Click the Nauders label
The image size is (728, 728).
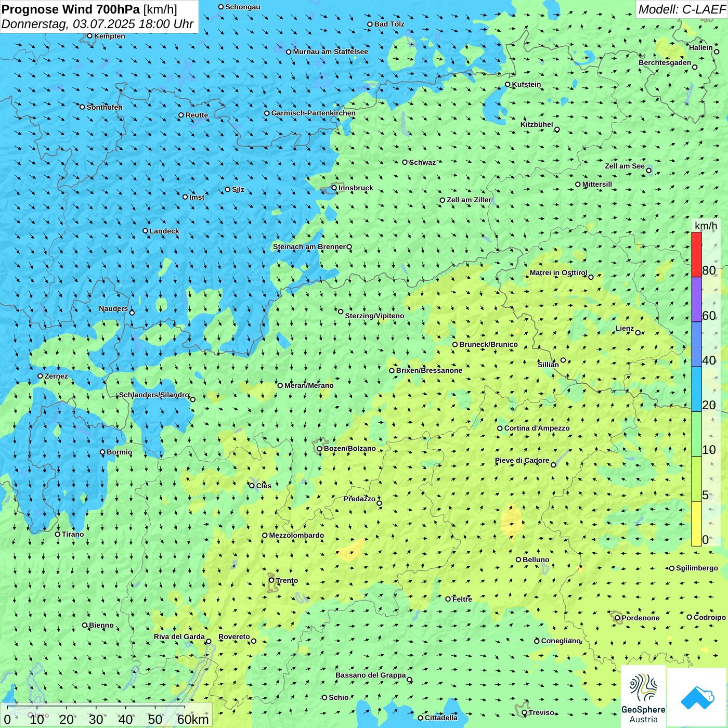(x=113, y=308)
